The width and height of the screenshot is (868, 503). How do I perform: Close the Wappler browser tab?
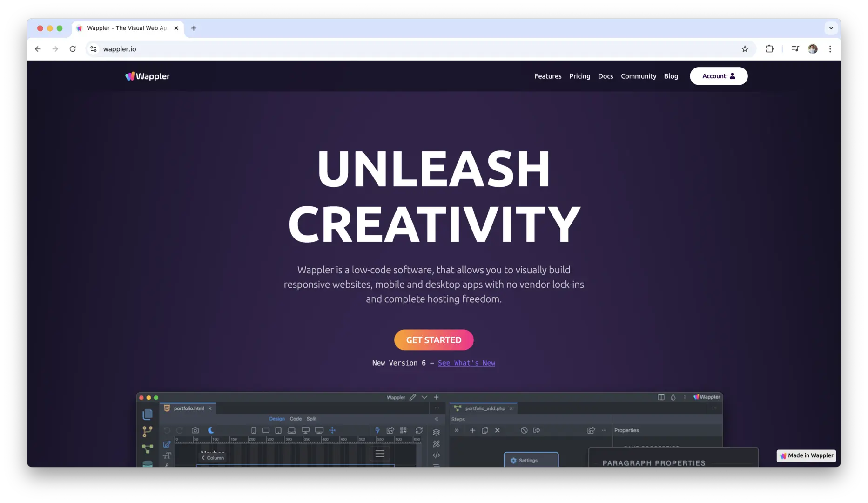pyautogui.click(x=176, y=28)
